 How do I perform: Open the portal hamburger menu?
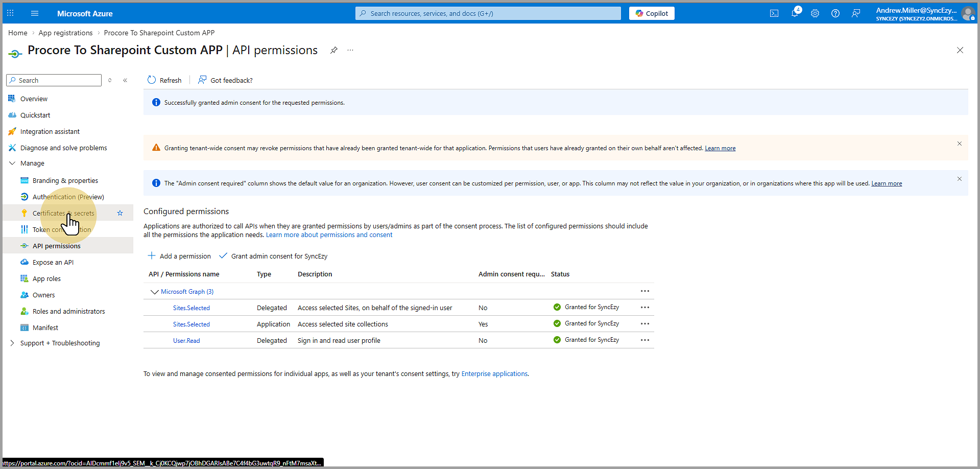point(35,14)
